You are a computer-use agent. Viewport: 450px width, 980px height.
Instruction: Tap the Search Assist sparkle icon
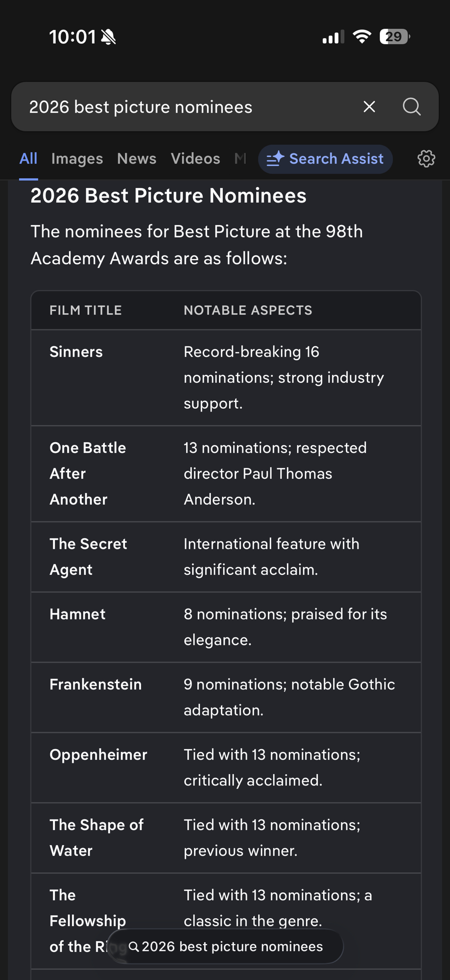[275, 159]
